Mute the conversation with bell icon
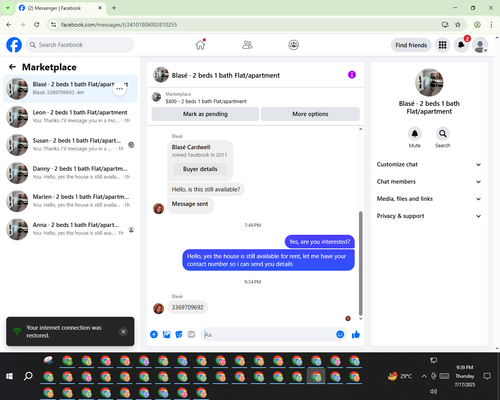This screenshot has width=500, height=400. [x=415, y=134]
